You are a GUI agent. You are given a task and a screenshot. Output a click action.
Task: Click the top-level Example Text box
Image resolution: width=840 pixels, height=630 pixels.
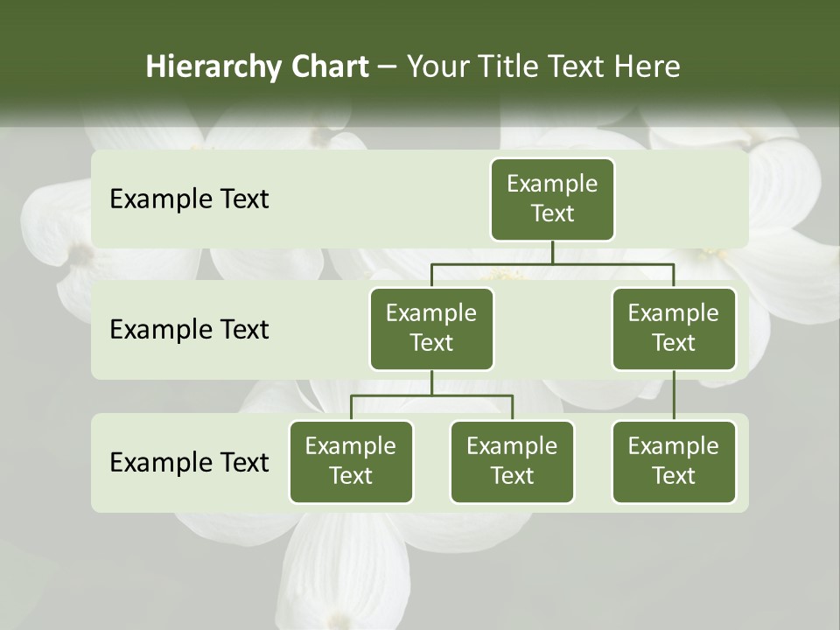552,199
